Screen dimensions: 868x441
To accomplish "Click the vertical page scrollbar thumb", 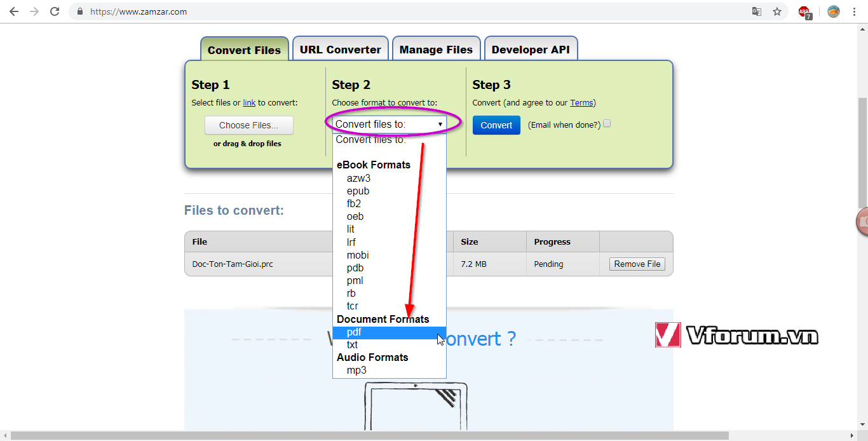I will [x=863, y=153].
